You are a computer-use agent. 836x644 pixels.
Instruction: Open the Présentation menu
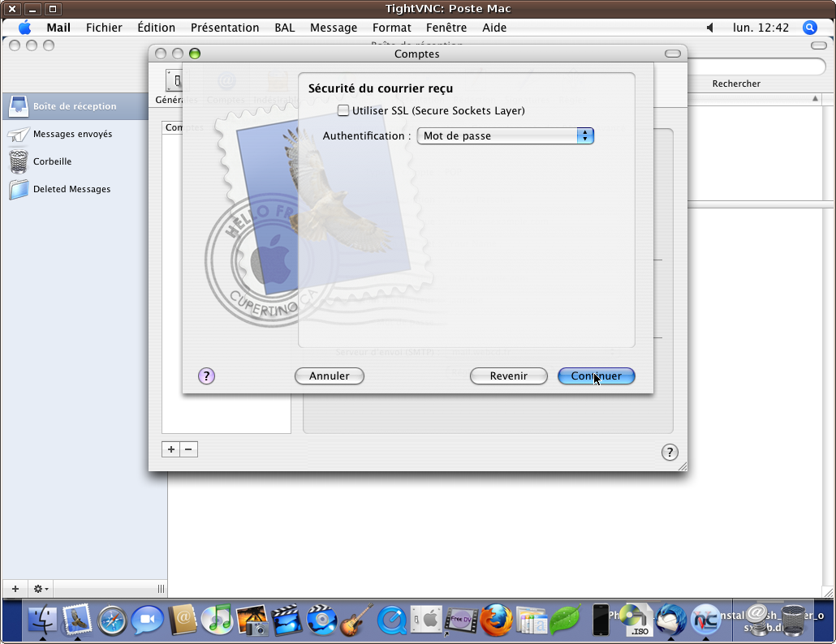coord(225,28)
